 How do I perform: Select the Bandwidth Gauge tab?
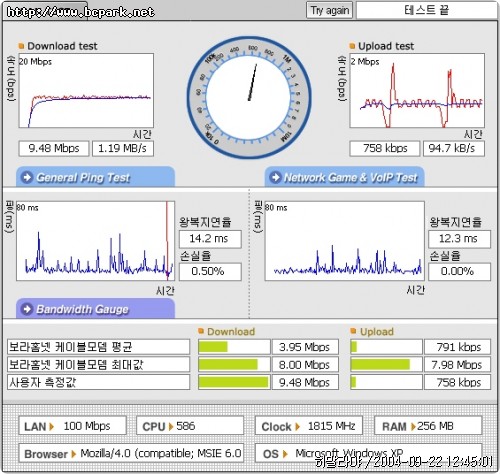click(x=95, y=308)
